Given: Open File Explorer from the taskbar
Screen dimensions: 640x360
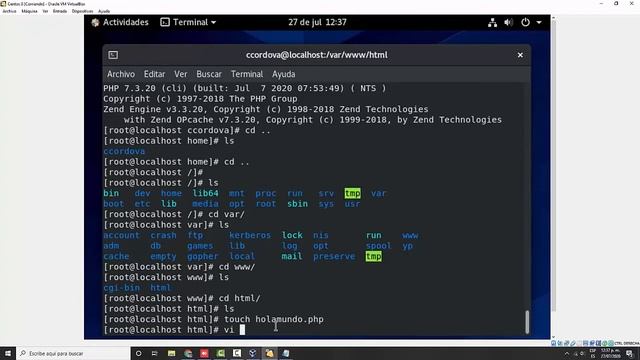Looking at the screenshot, I should point(171,353).
